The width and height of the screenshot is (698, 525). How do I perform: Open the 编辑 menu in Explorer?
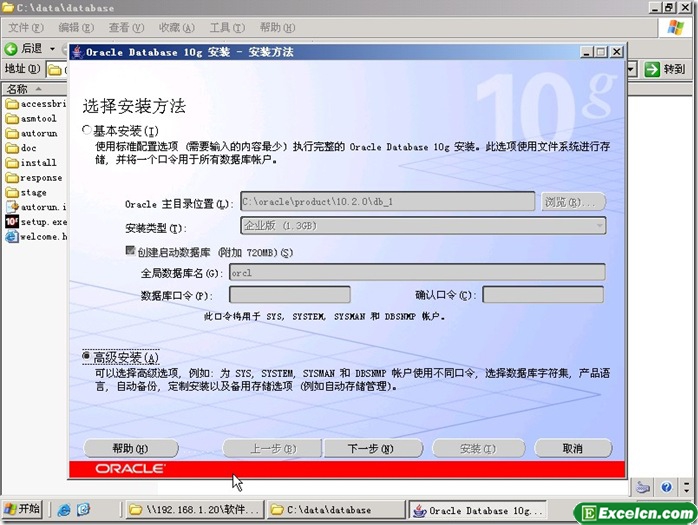(76, 28)
